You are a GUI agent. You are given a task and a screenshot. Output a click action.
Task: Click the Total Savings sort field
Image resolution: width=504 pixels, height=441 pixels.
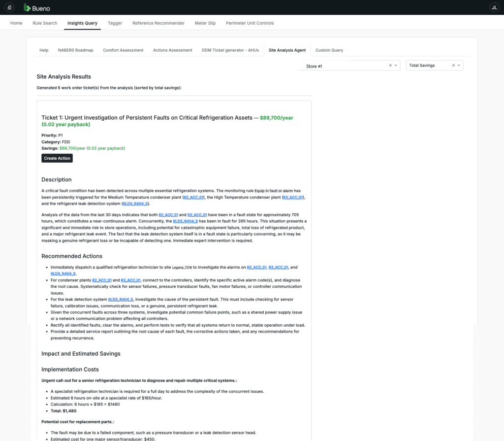[x=434, y=66]
